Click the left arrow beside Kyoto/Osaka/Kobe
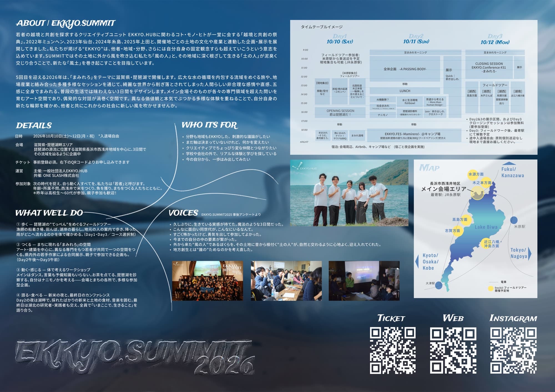This screenshot has height=392, width=555. [x=417, y=261]
